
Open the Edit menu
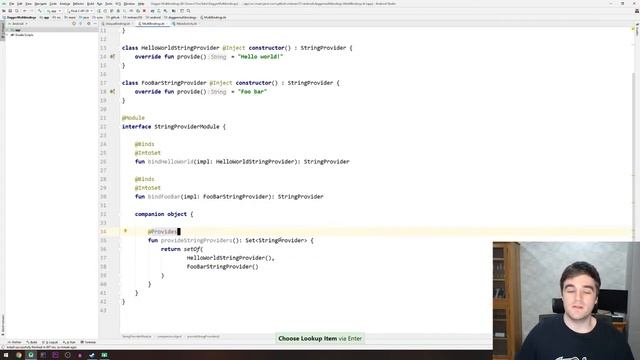19,4
